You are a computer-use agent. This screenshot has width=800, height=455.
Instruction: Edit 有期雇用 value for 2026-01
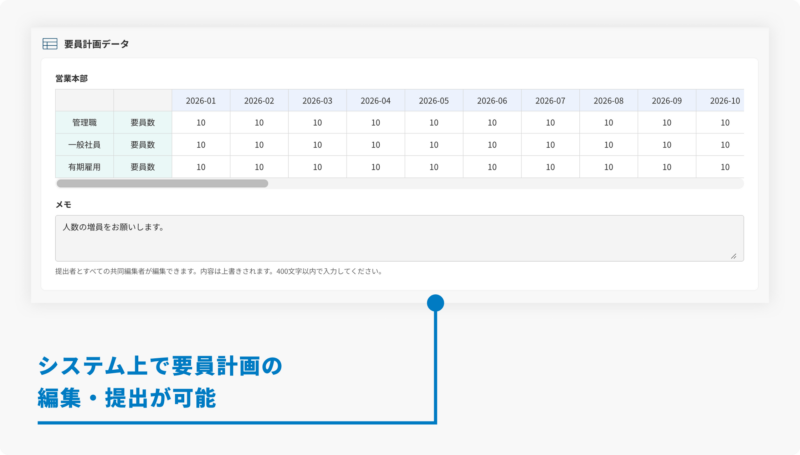tap(201, 167)
